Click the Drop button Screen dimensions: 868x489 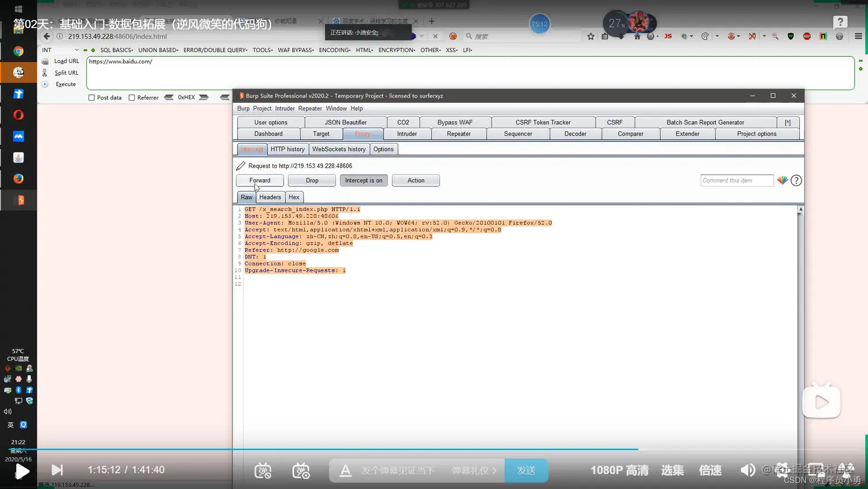[x=312, y=180]
